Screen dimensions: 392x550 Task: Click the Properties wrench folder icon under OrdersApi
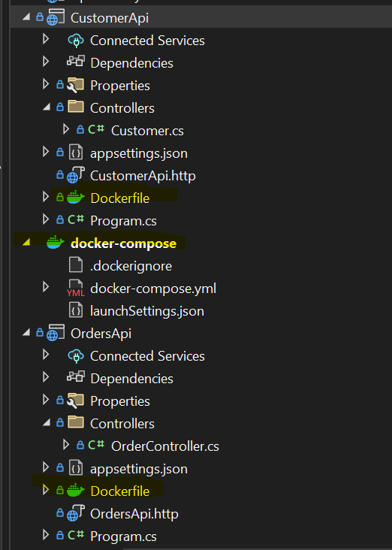[x=76, y=400]
